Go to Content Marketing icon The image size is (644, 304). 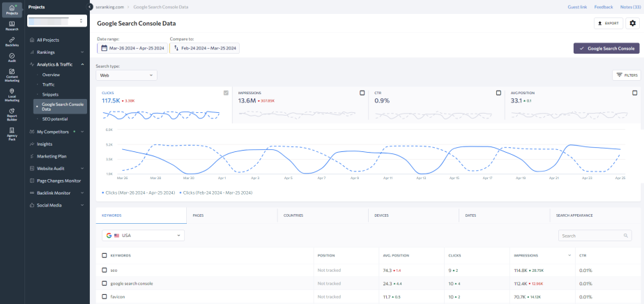12,75
